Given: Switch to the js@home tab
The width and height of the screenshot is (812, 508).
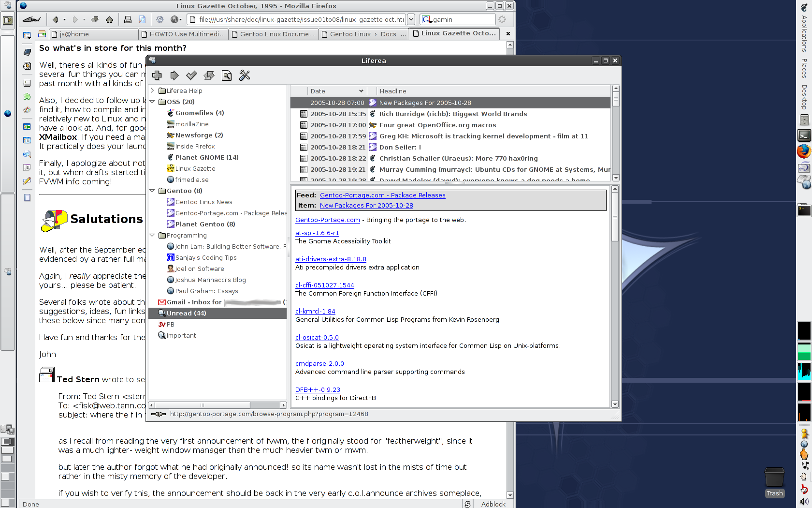Looking at the screenshot, I should coord(94,34).
